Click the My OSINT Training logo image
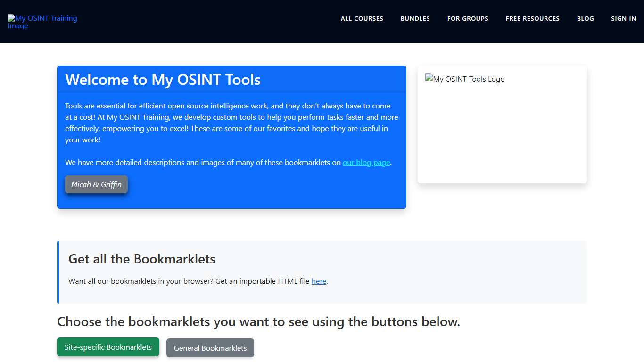The height and width of the screenshot is (362, 644). coord(42,22)
